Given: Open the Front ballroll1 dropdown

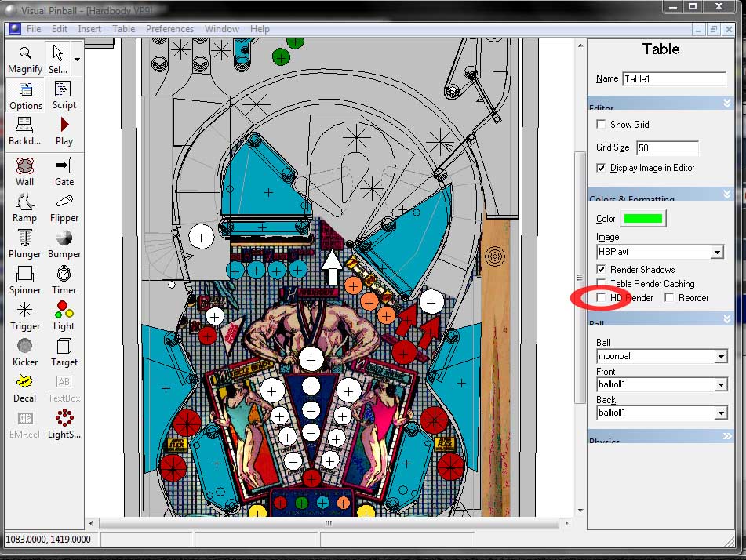Looking at the screenshot, I should coord(721,384).
